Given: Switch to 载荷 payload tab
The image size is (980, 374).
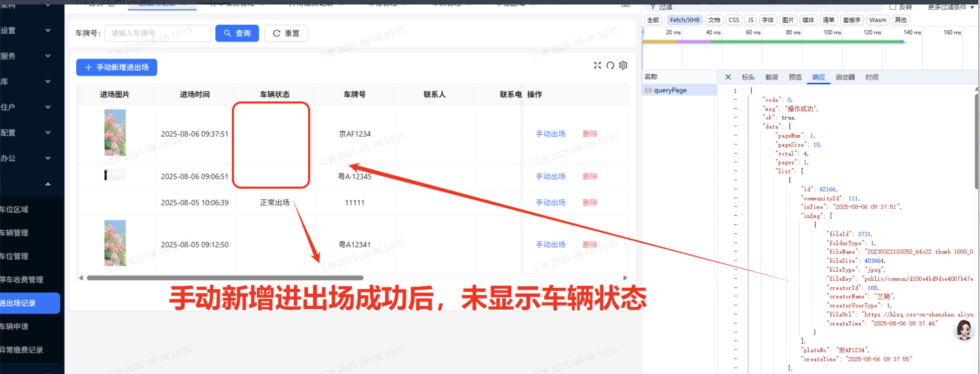Looking at the screenshot, I should 772,77.
